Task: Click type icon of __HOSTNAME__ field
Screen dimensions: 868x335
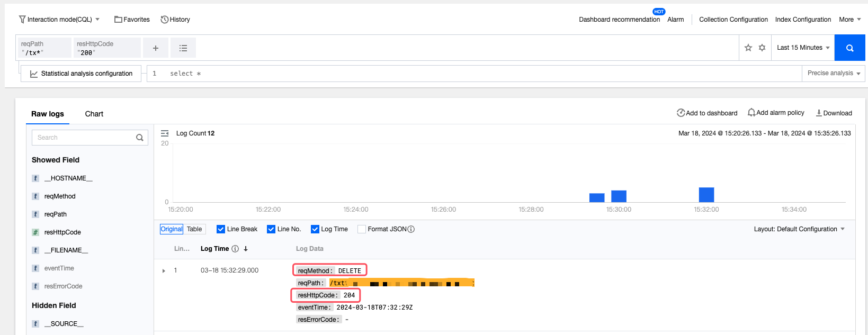Action: click(x=35, y=178)
